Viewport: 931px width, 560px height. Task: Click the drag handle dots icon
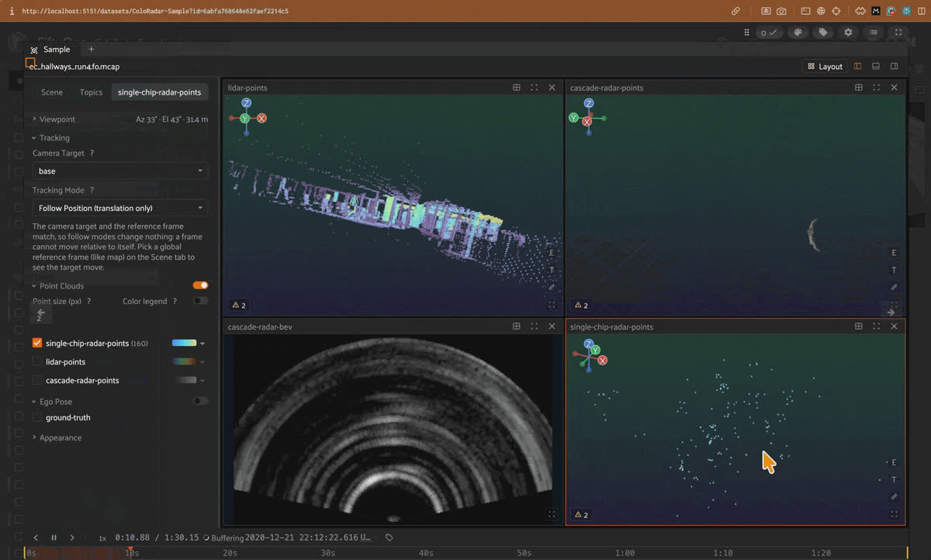coord(747,33)
